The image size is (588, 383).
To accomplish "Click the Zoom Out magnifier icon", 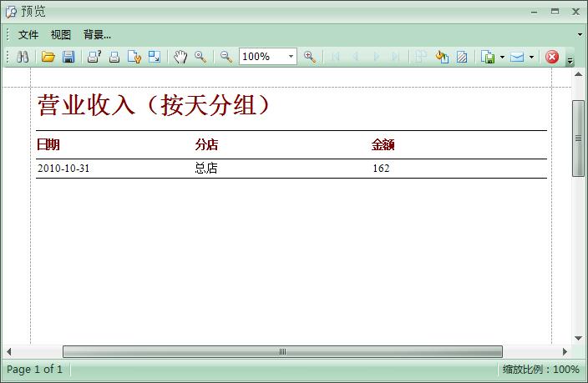I will [x=226, y=57].
